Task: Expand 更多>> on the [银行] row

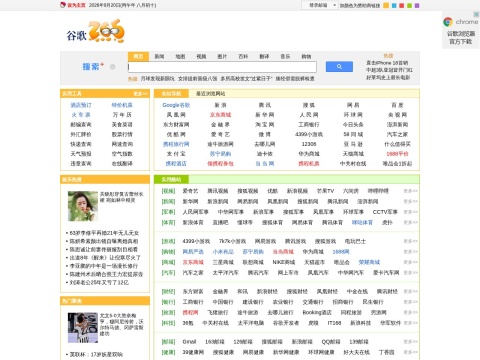Action: pyautogui.click(x=410, y=302)
